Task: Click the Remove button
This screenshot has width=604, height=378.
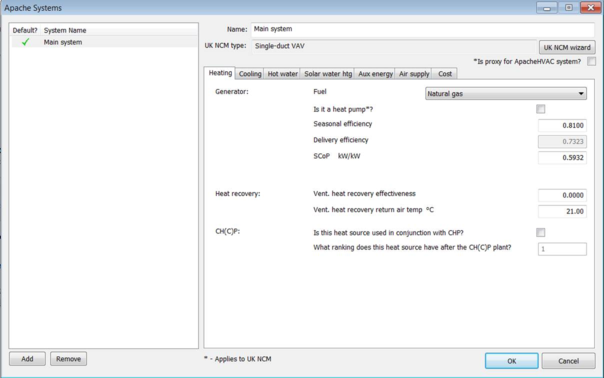Action: (x=69, y=359)
